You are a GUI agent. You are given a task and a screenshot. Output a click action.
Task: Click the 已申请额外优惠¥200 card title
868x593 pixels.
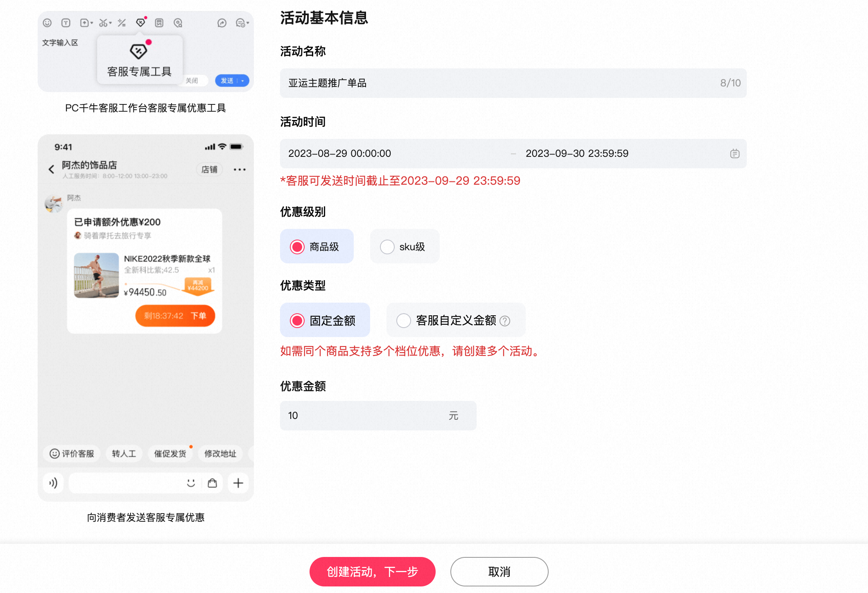coord(117,222)
